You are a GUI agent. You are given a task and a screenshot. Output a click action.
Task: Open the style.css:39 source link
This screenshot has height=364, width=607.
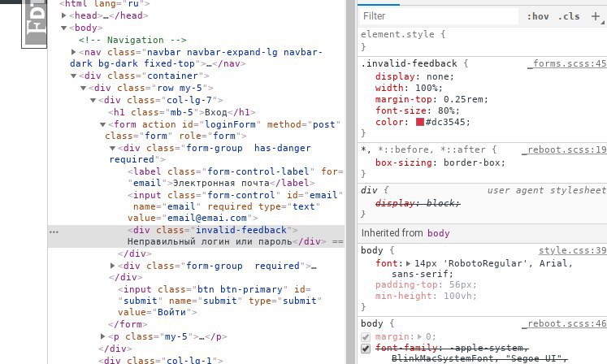coord(573,250)
